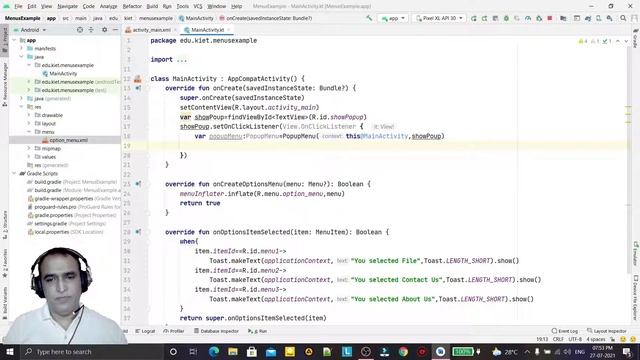The image size is (640, 360).
Task: Open Task View on the taskbar
Action: pyautogui.click(x=193, y=351)
